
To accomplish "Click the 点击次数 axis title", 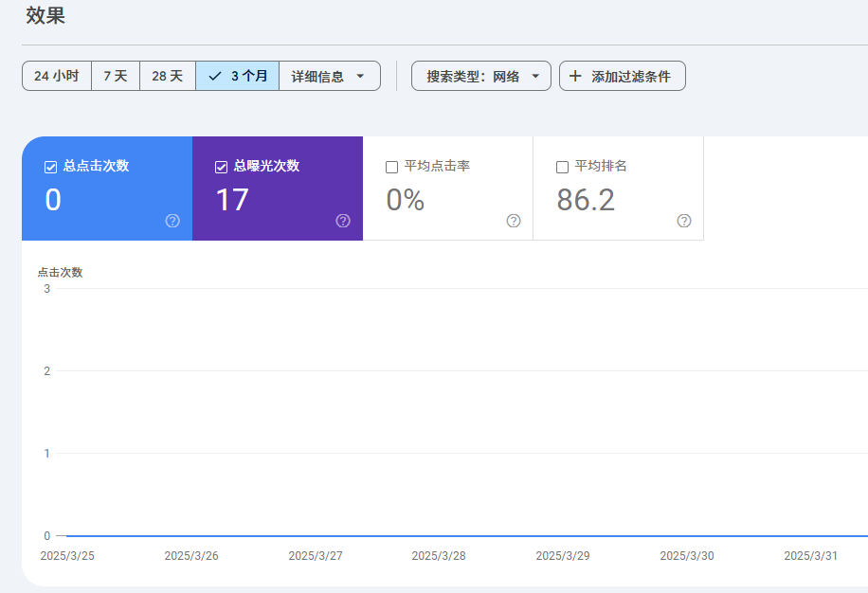I will pyautogui.click(x=60, y=272).
